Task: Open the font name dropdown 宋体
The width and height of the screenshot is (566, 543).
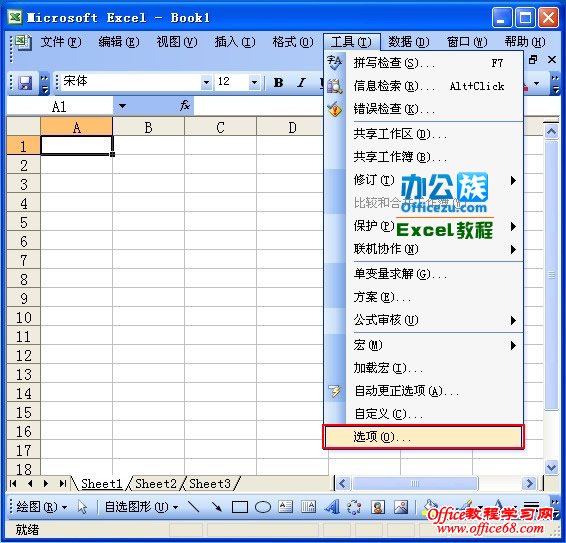Action: pos(206,82)
